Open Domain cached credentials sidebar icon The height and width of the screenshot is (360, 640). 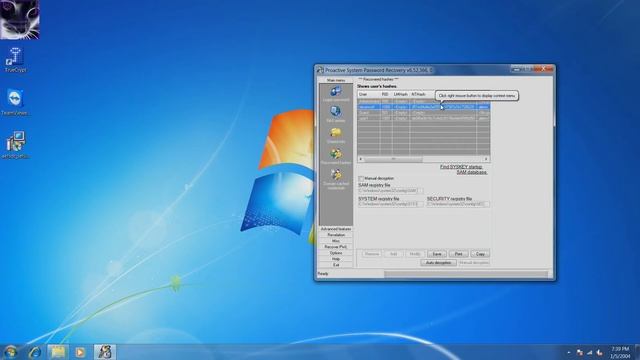[x=336, y=179]
